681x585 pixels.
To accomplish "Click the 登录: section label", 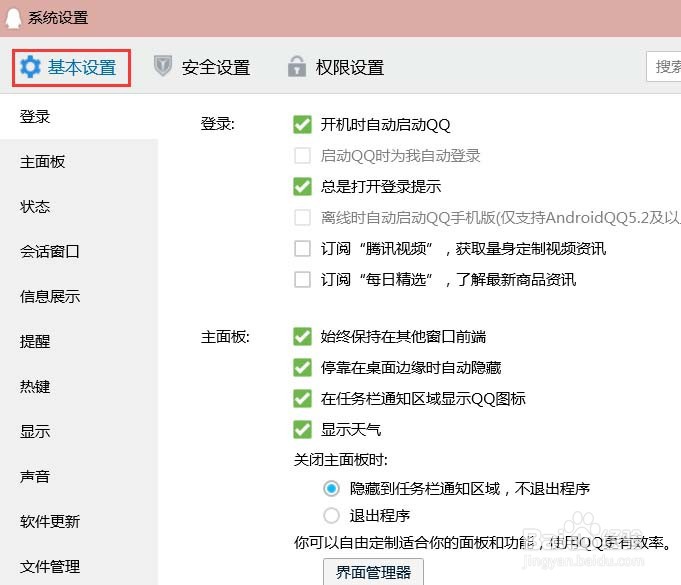I will pos(218,124).
